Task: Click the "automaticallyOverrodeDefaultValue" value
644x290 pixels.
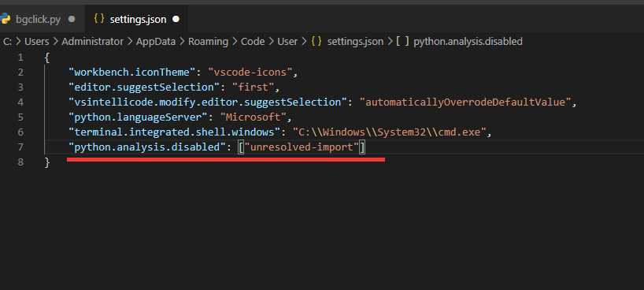Action: coord(465,102)
